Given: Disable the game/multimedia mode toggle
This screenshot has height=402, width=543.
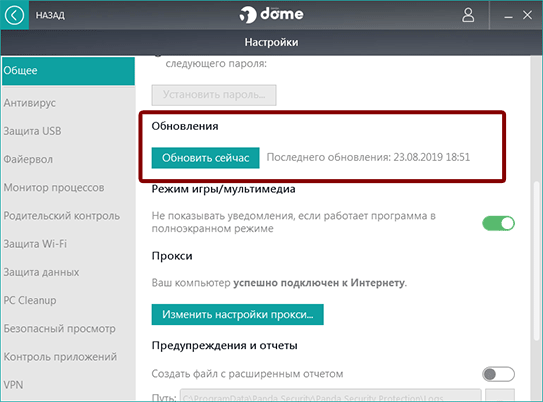Looking at the screenshot, I should click(498, 223).
